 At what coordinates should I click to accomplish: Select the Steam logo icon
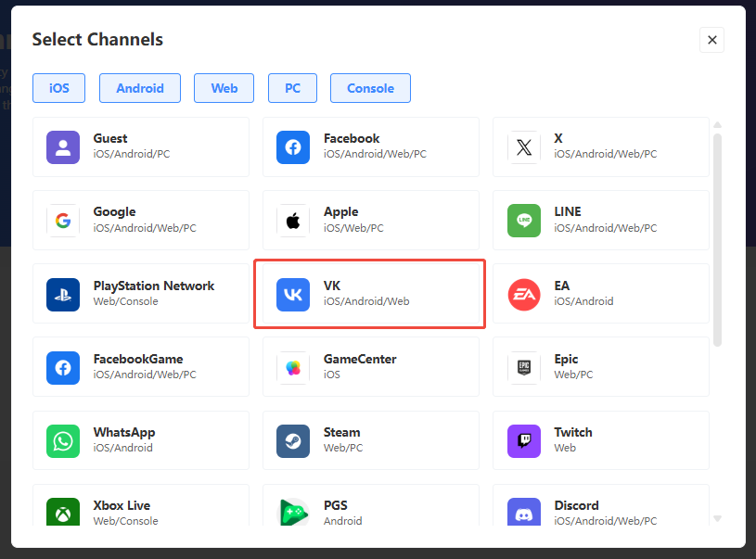tap(293, 440)
